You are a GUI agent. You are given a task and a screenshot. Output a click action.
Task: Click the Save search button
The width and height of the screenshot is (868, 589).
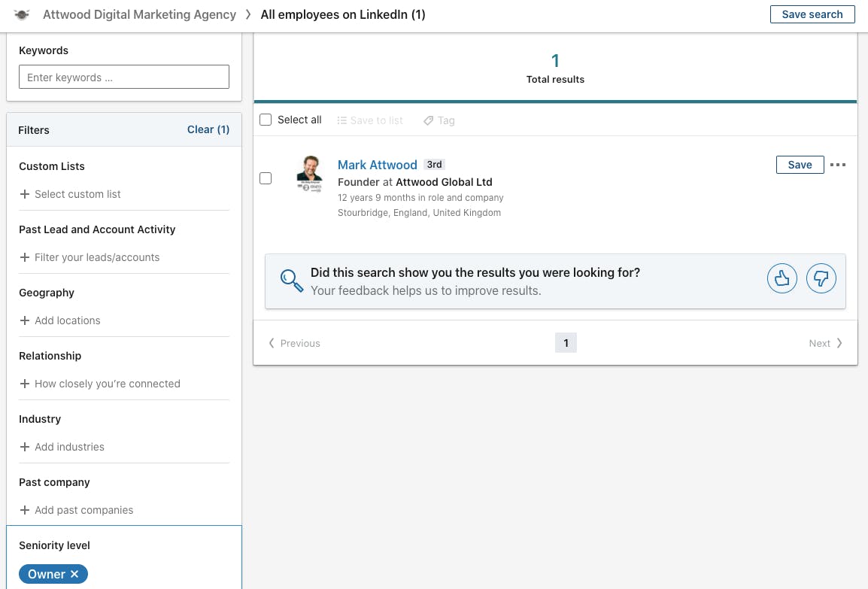tap(812, 14)
